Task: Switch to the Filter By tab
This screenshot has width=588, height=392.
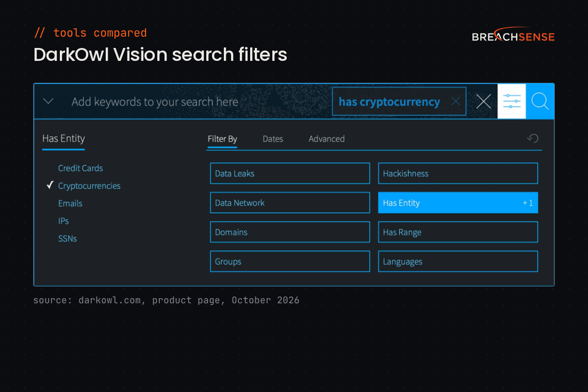Action: 222,139
